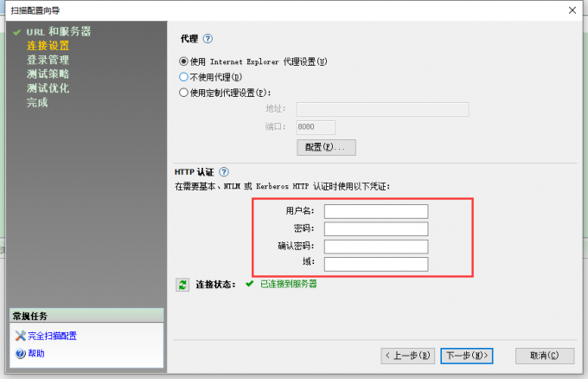Switch to 测试策略 step in sidebar
The height and width of the screenshot is (379, 588).
48,74
